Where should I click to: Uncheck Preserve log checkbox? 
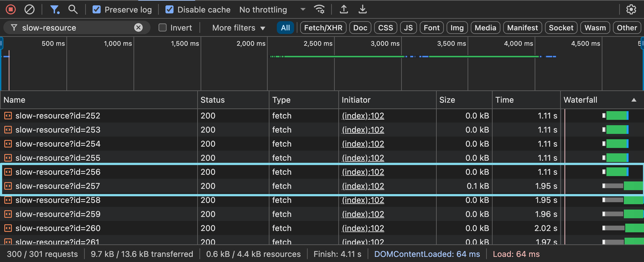click(97, 9)
